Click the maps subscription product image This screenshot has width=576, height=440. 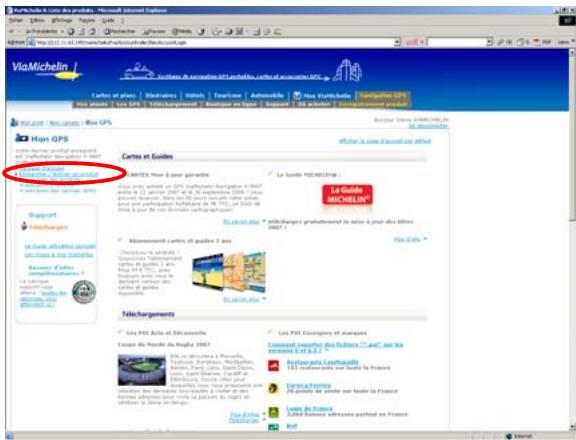(x=229, y=272)
